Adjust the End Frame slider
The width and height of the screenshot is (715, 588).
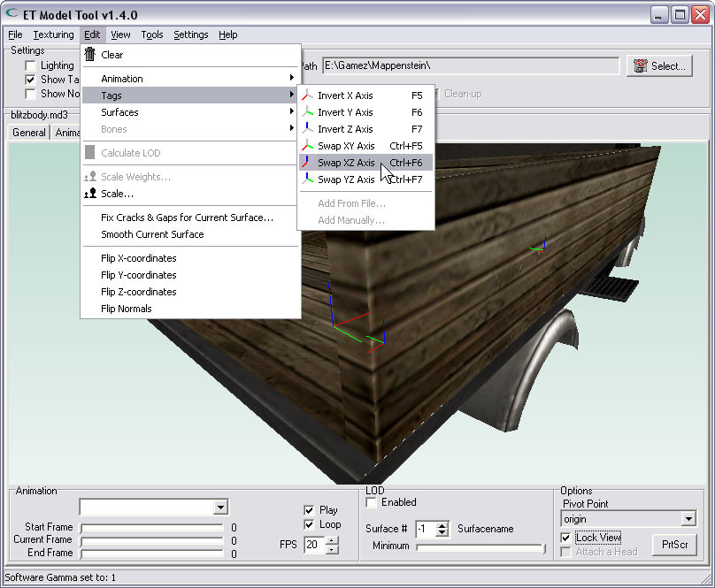[152, 554]
